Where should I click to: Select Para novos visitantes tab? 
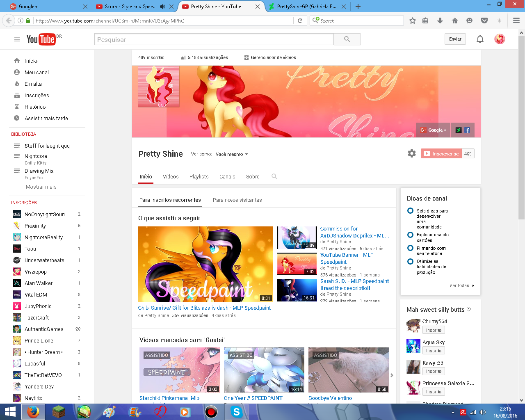pyautogui.click(x=237, y=200)
